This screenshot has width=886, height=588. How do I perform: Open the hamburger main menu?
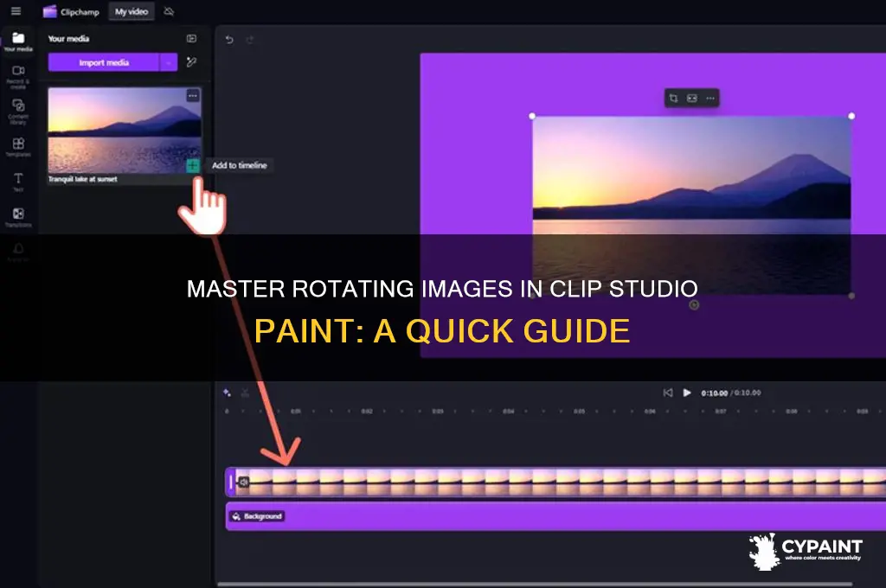tap(16, 10)
